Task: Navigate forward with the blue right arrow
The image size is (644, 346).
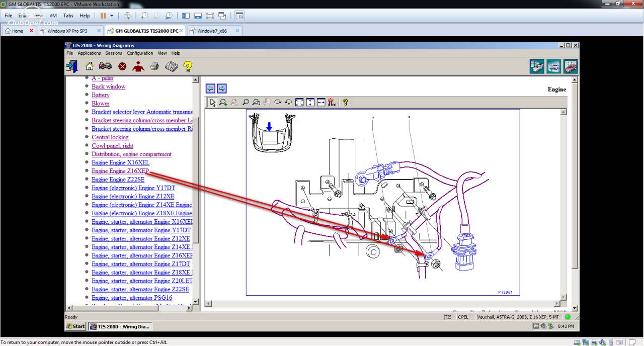Action: click(221, 89)
